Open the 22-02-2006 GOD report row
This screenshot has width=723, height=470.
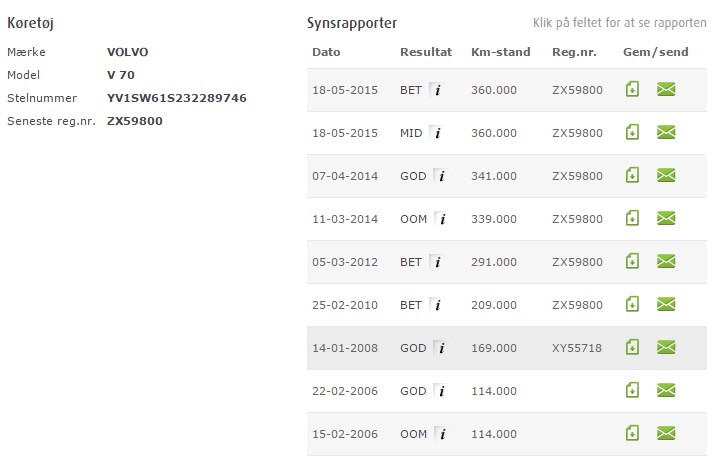pos(345,391)
